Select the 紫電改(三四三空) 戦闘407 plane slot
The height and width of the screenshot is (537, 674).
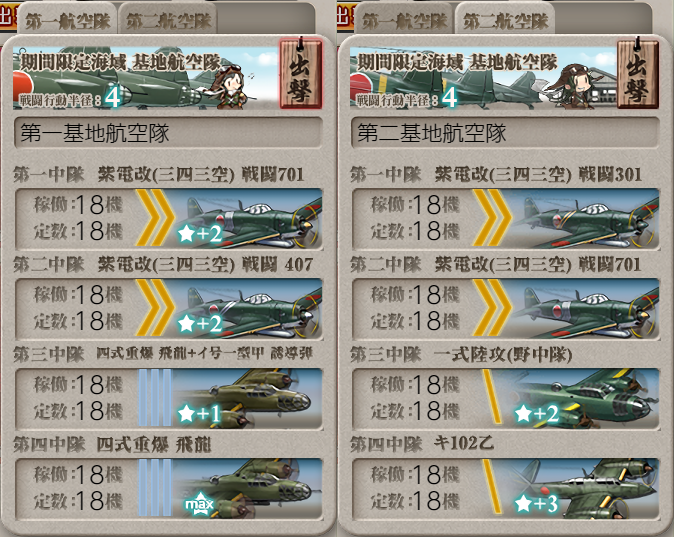[x=168, y=309]
